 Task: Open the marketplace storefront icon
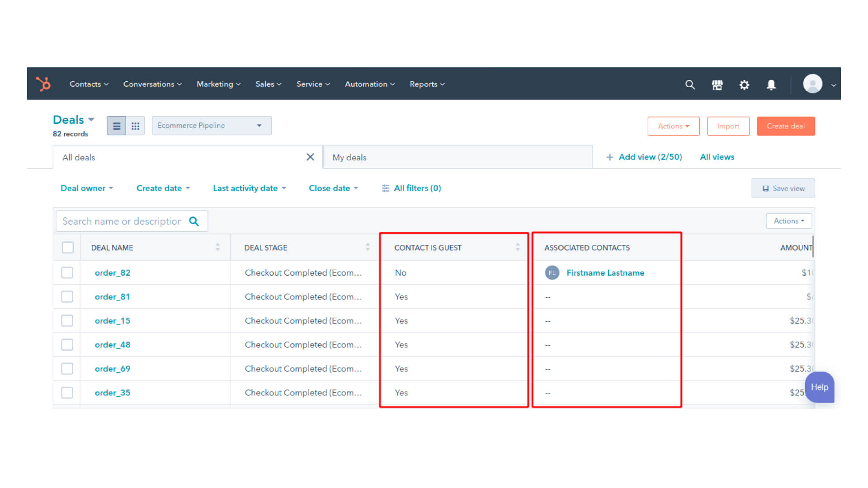(x=717, y=84)
